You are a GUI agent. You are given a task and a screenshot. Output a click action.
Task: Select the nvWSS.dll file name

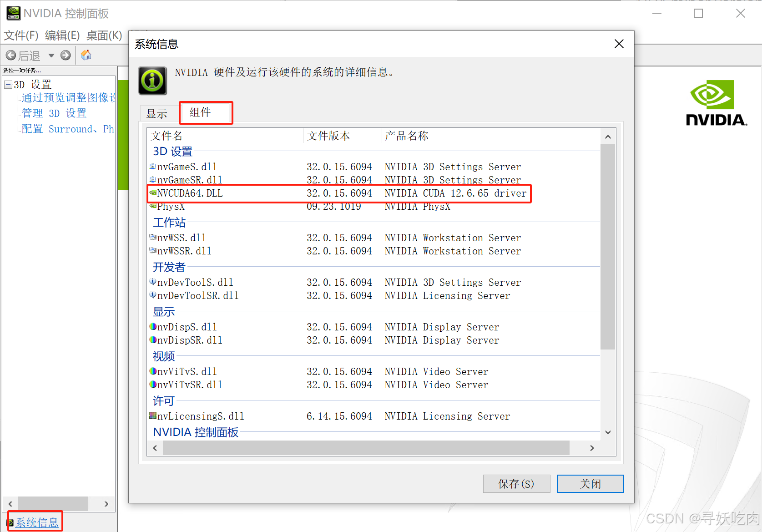[x=182, y=238]
